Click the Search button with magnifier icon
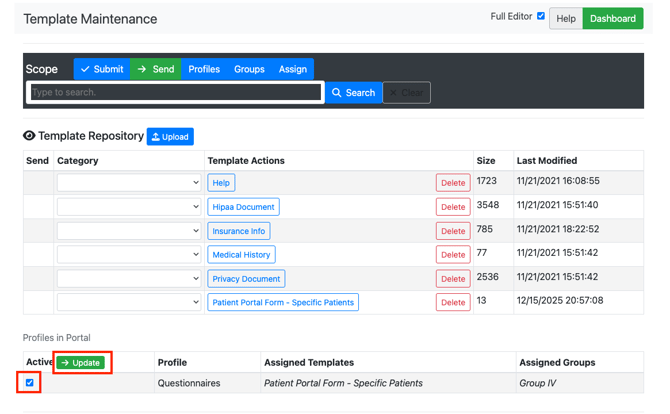 [x=353, y=93]
